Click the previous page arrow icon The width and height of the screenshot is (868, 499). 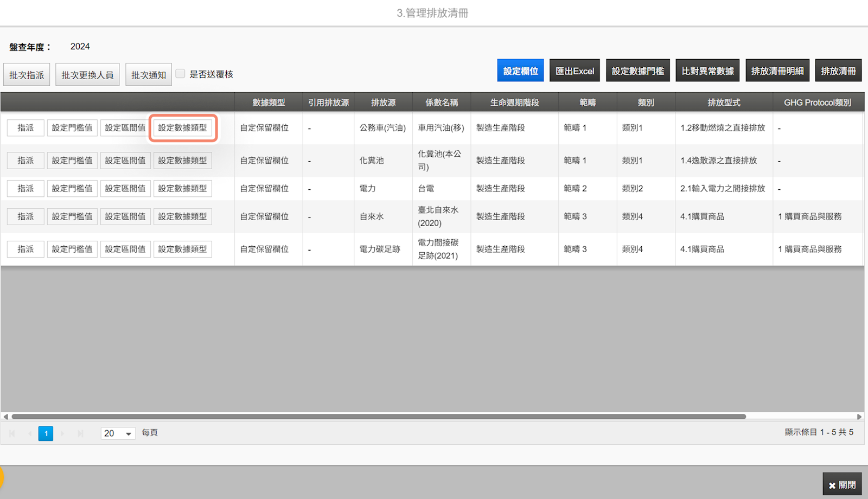click(x=29, y=433)
